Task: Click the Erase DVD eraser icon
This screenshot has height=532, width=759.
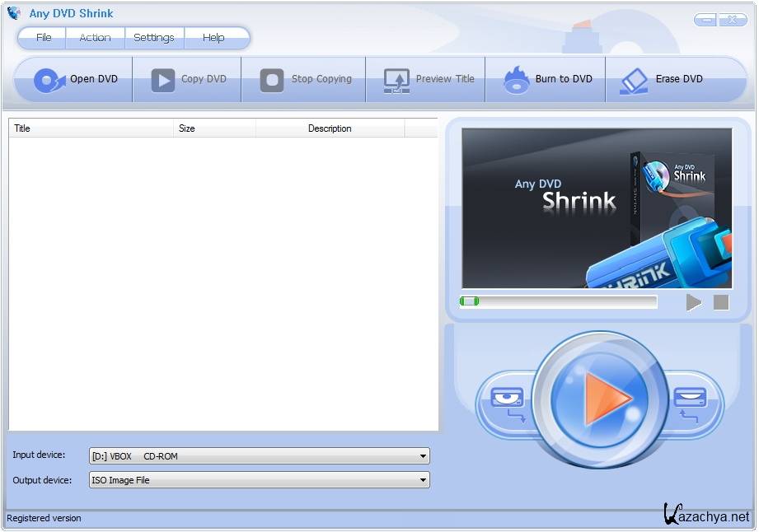Action: pos(635,80)
